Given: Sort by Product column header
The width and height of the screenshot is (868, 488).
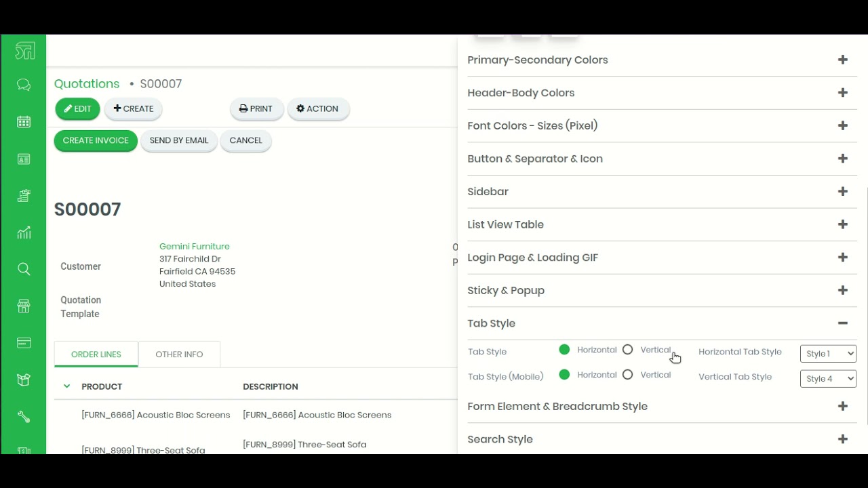Looking at the screenshot, I should 102,386.
